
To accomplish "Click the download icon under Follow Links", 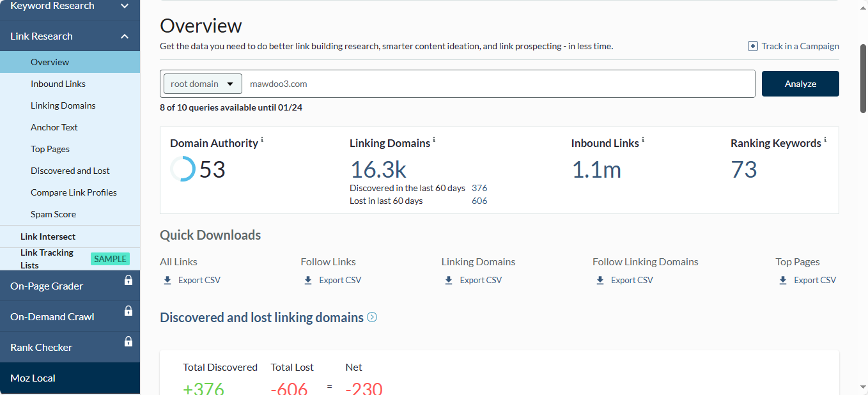I will click(x=308, y=280).
